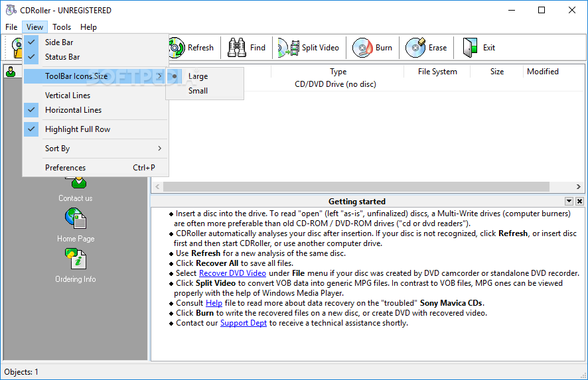This screenshot has width=588, height=380.
Task: Click the Find toolbar label
Action: pos(257,48)
